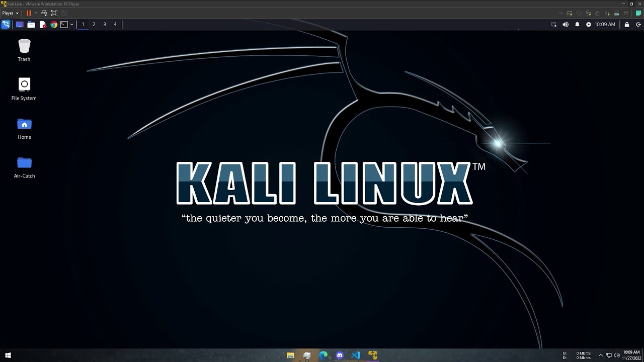Lock the Kali screen via padlock
Screen dimensions: 644x362
(x=627, y=24)
